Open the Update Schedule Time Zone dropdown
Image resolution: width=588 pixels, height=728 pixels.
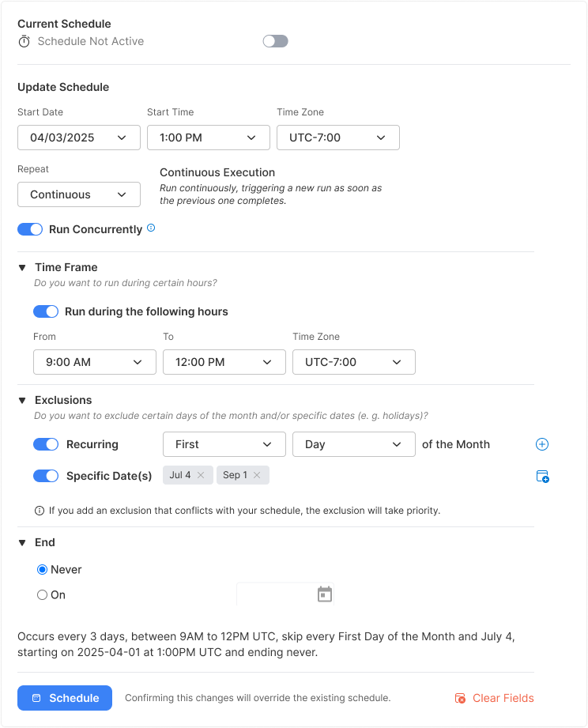pos(338,138)
